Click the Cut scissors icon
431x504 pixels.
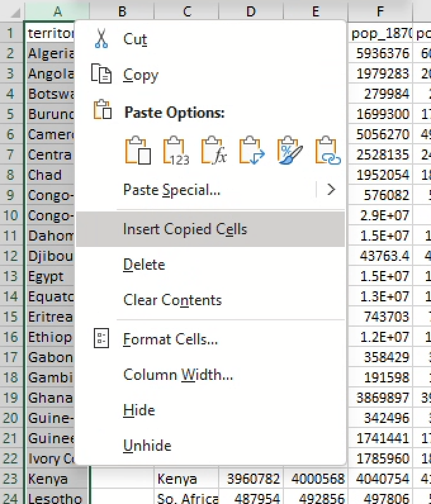click(101, 39)
